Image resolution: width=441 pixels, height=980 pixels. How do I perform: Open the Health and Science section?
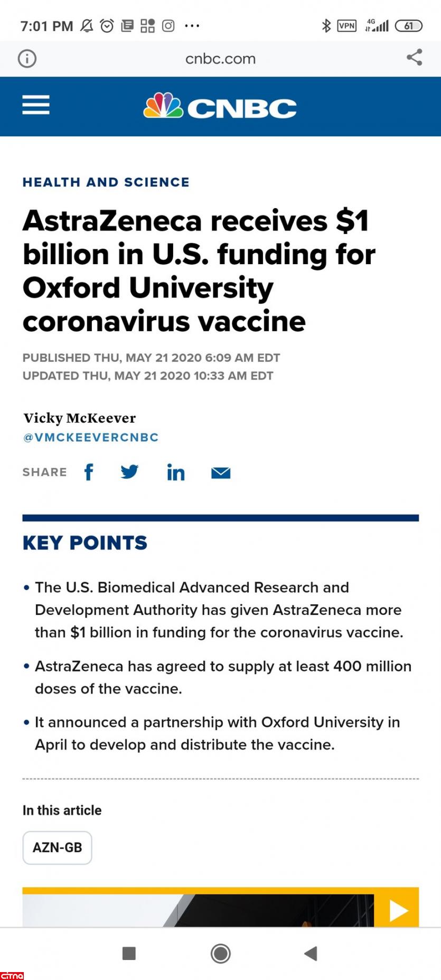click(106, 182)
